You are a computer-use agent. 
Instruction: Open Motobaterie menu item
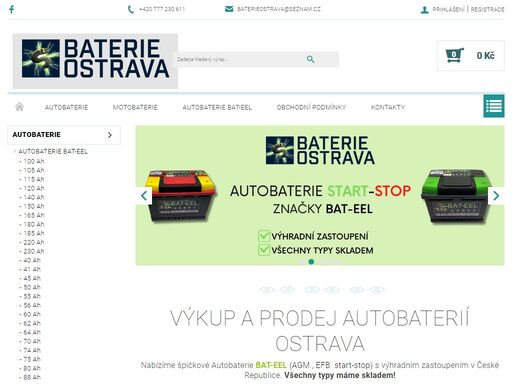(135, 107)
